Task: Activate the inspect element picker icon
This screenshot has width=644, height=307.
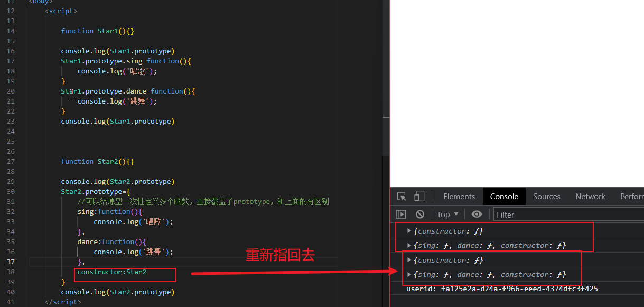Action: [x=402, y=197]
